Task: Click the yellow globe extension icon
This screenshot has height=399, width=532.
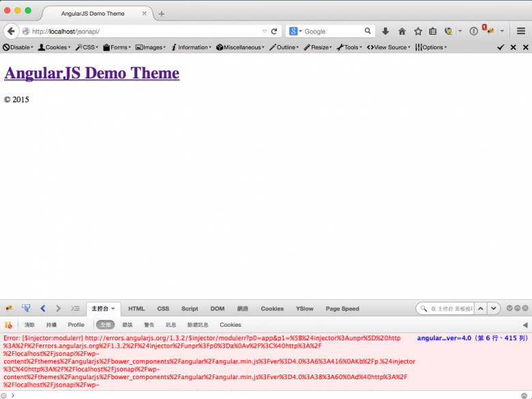Action: tap(449, 31)
